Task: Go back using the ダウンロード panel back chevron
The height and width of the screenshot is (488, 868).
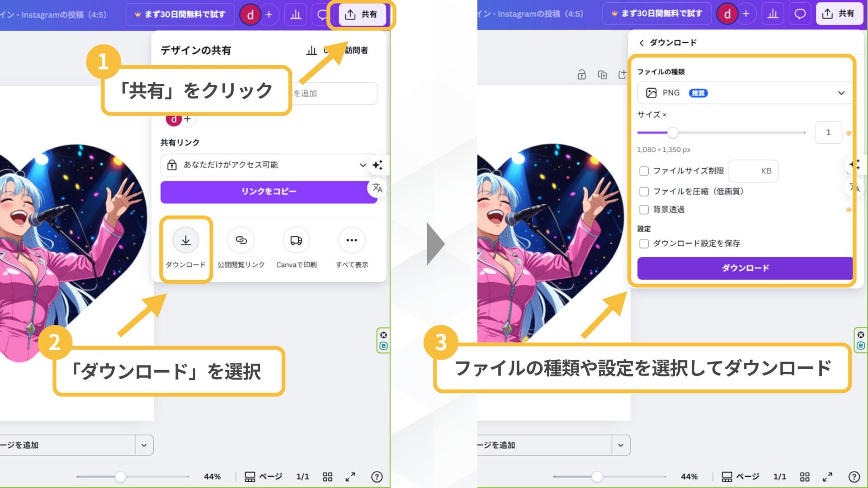Action: coord(641,42)
